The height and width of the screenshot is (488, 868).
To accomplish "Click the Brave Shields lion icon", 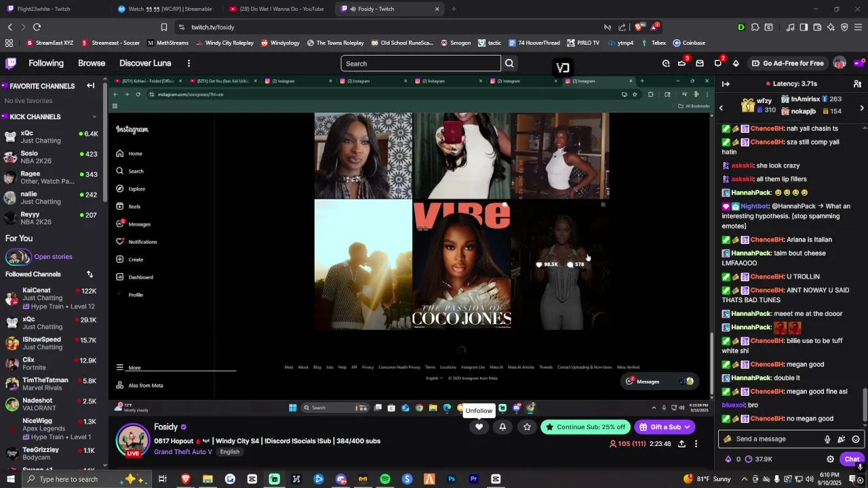I will [638, 27].
